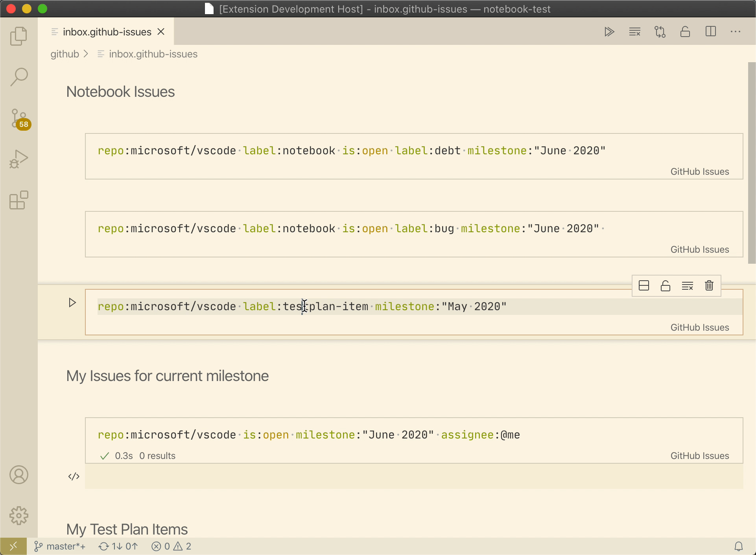Clear all outputs from the notebook toolbar
Image resolution: width=756 pixels, height=555 pixels.
point(634,31)
